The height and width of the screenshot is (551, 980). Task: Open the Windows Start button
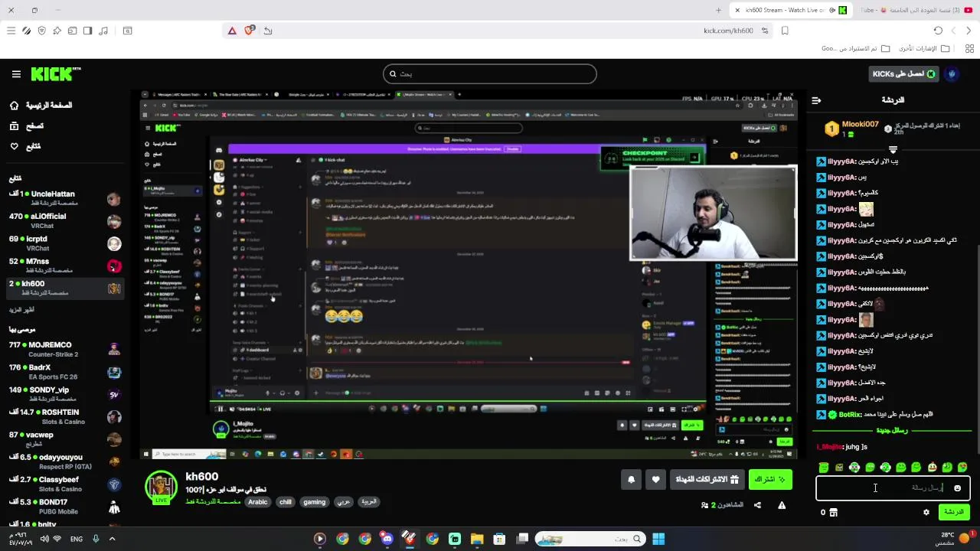point(658,539)
